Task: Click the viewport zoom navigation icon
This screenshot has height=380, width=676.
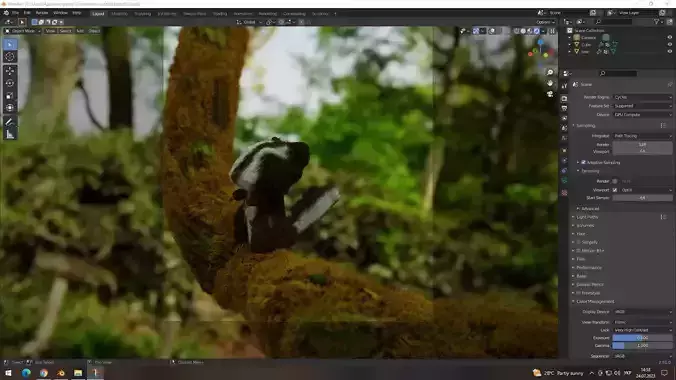Action: coord(550,72)
